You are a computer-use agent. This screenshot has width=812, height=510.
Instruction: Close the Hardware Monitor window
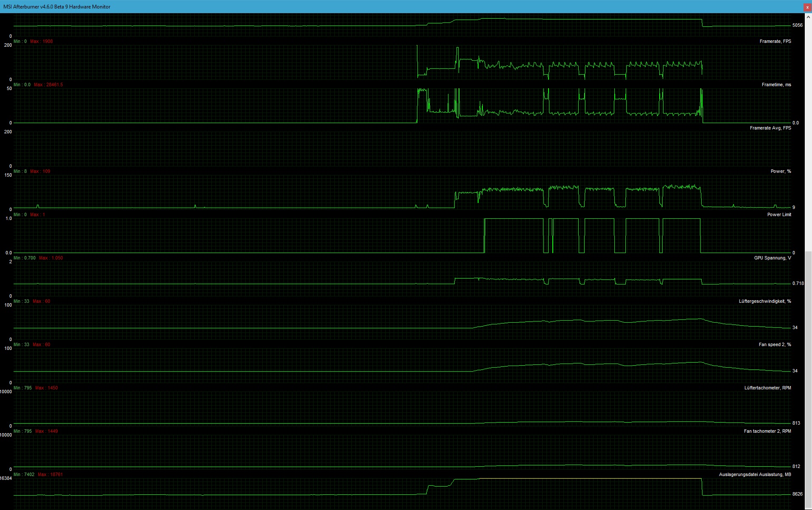tap(807, 7)
